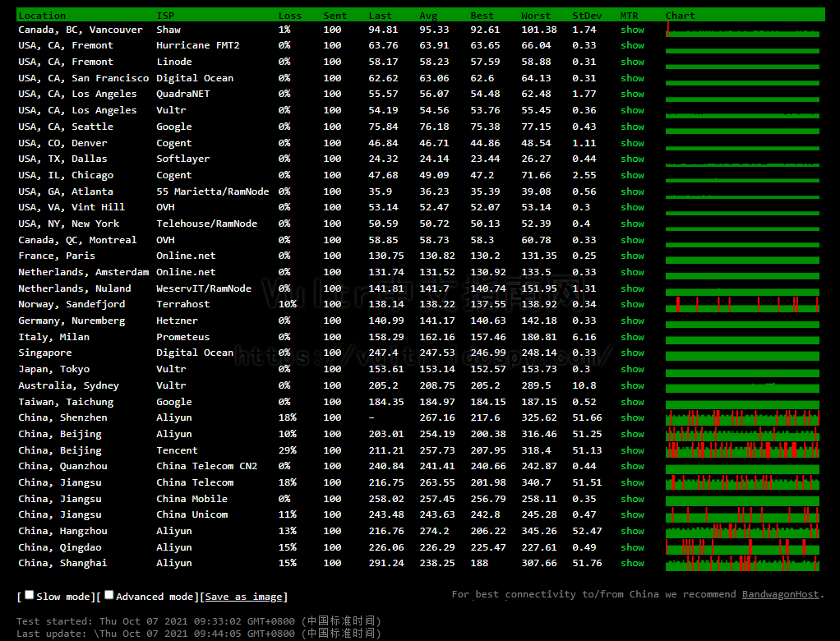Show MTR for Los Angeles QuadraNET
Image resolution: width=840 pixels, height=641 pixels.
(x=632, y=94)
